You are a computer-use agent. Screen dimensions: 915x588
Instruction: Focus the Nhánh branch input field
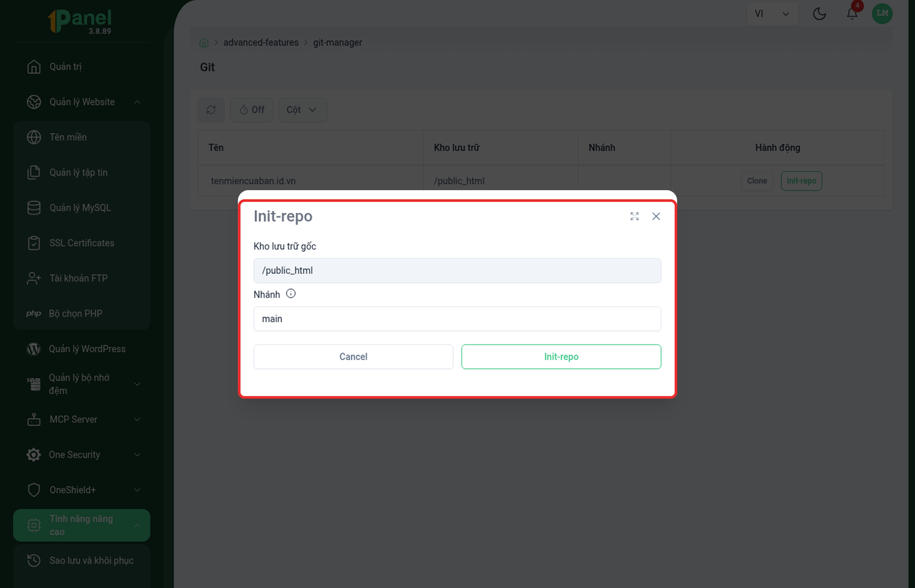457,319
